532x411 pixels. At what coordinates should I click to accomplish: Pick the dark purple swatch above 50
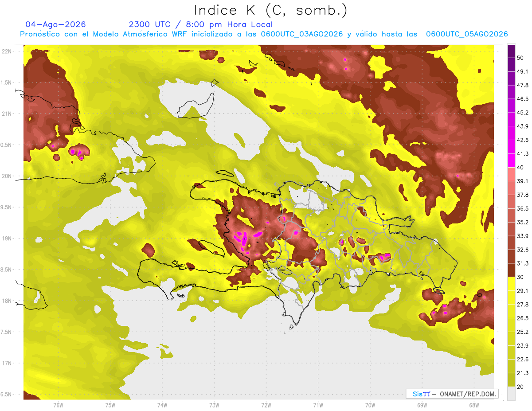[511, 51]
